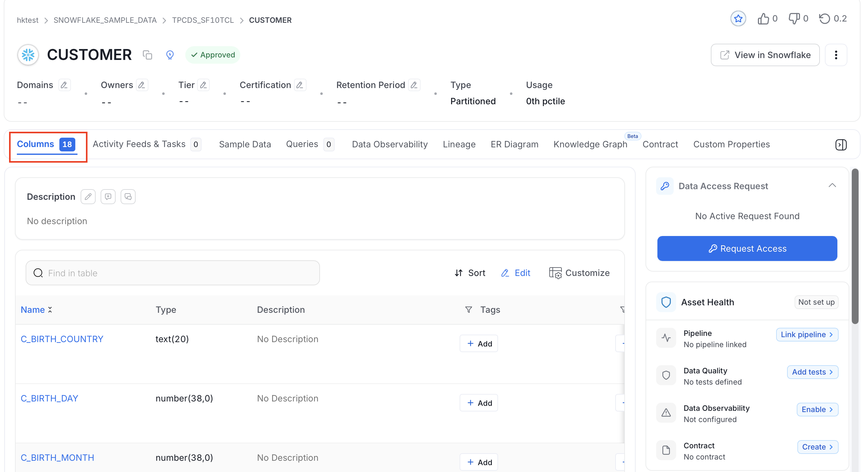The height and width of the screenshot is (472, 868).
Task: Add tag for C_BIRTH_COUNTRY row
Action: click(x=478, y=343)
